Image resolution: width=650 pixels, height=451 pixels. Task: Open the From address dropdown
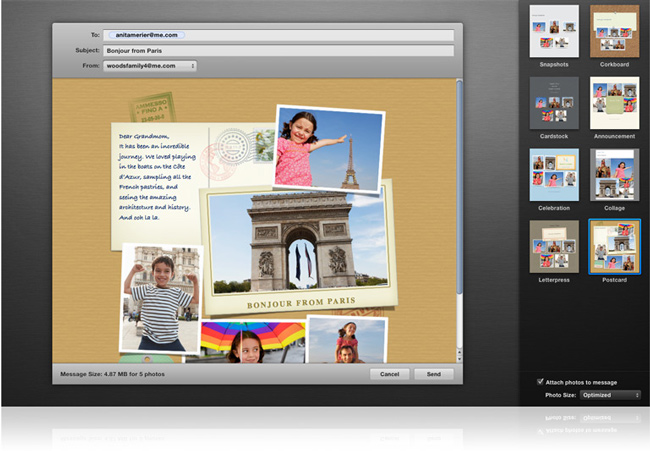click(x=149, y=66)
